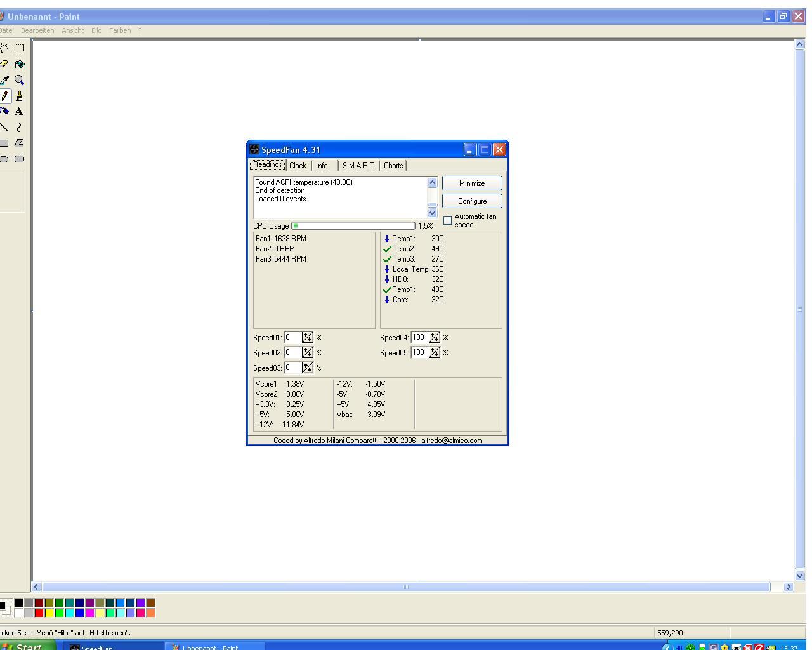Switch to the Info tab

pyautogui.click(x=322, y=166)
